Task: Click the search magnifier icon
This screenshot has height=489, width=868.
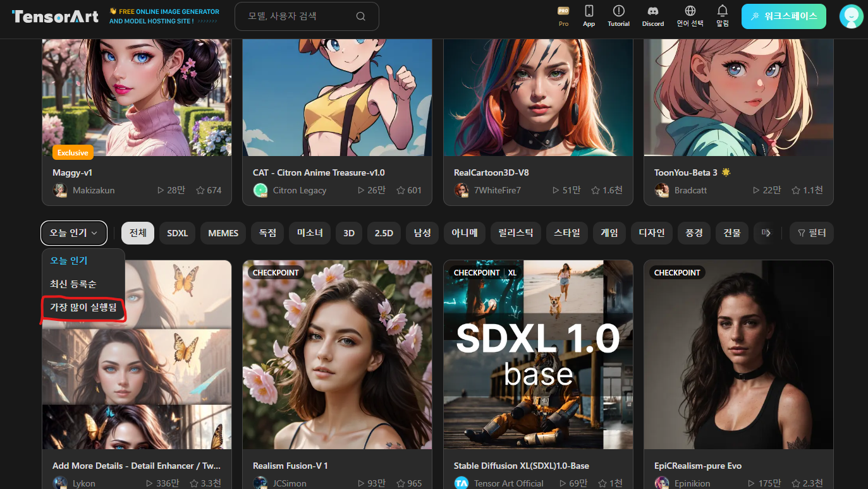Action: coord(361,16)
